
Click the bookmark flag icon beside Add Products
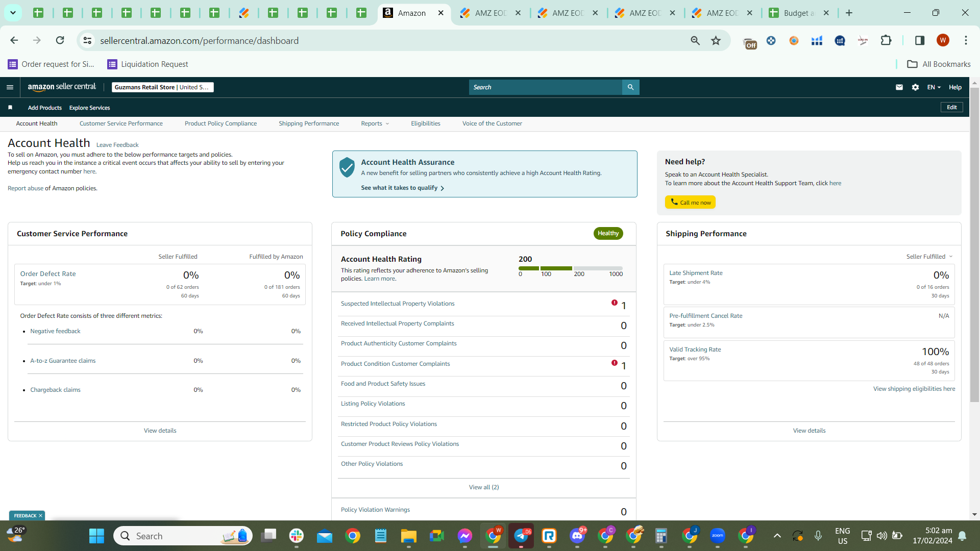coord(10,108)
